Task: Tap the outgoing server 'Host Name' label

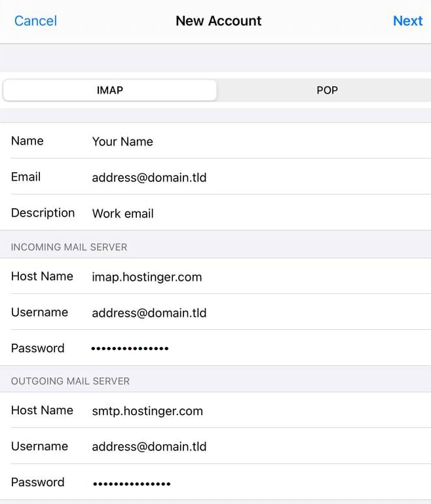Action: pyautogui.click(x=42, y=410)
